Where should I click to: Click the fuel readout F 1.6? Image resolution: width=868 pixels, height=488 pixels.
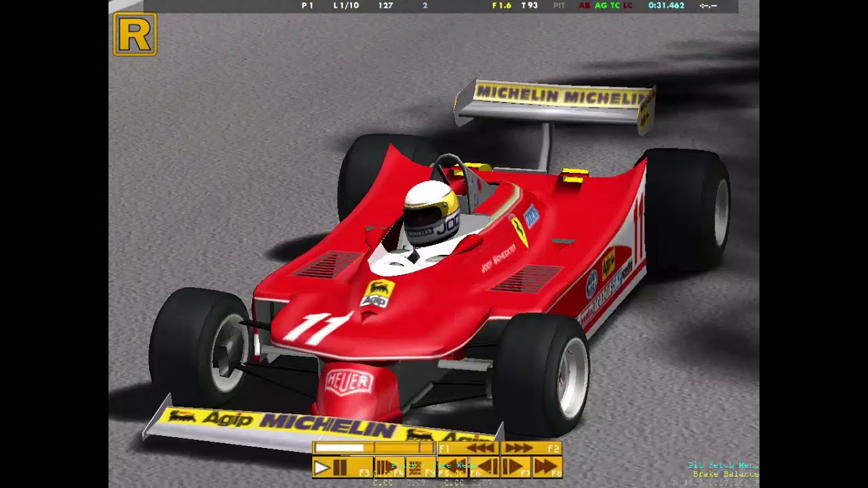pyautogui.click(x=502, y=5)
